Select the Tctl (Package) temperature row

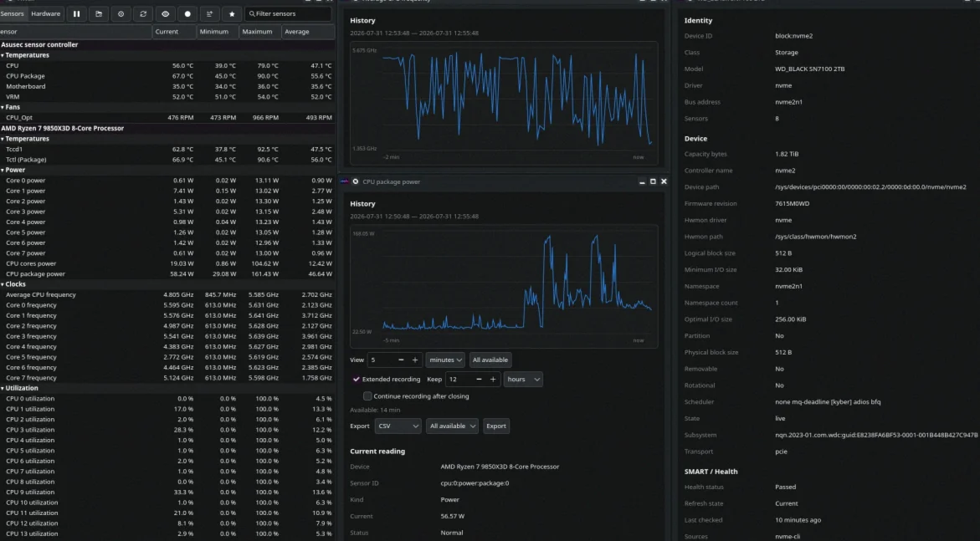pos(167,160)
